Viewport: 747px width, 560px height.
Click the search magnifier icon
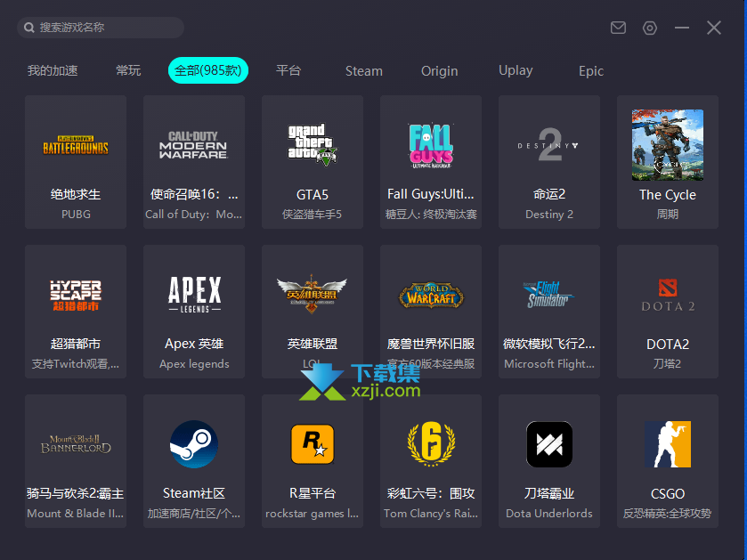point(29,28)
